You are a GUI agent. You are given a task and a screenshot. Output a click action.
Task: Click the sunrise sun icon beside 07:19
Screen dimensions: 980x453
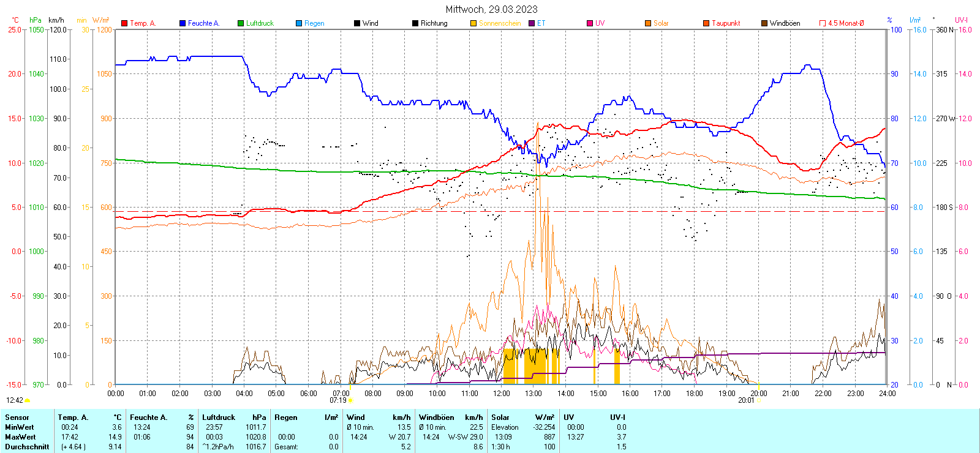click(351, 400)
